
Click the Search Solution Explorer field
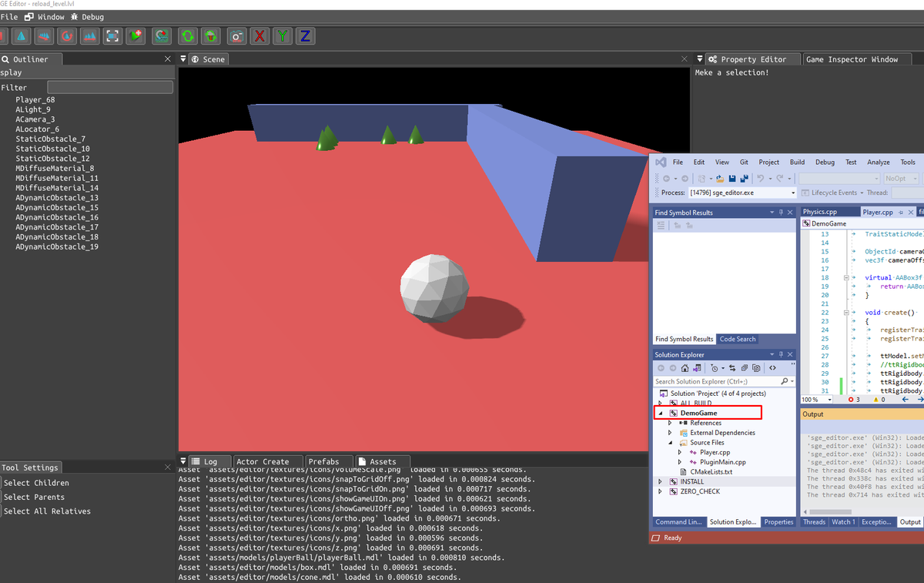pyautogui.click(x=724, y=381)
